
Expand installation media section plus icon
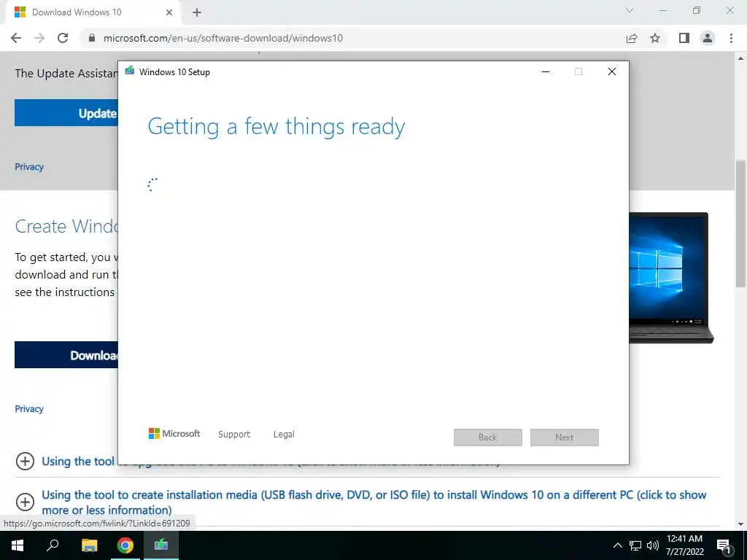coord(25,502)
